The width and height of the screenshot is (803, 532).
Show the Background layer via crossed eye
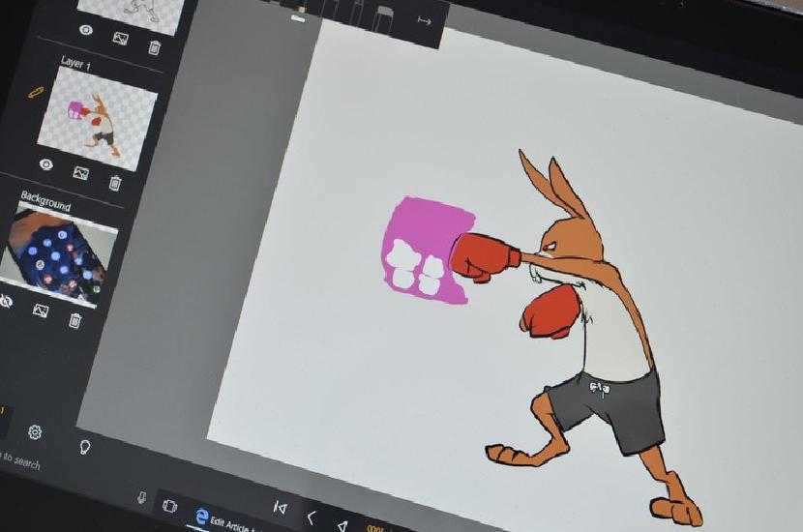5,301
